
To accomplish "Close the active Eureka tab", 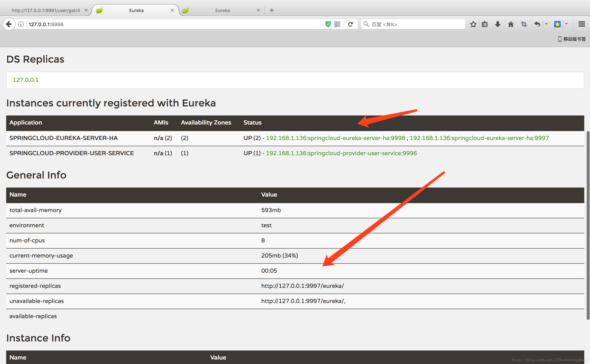I will click(172, 10).
